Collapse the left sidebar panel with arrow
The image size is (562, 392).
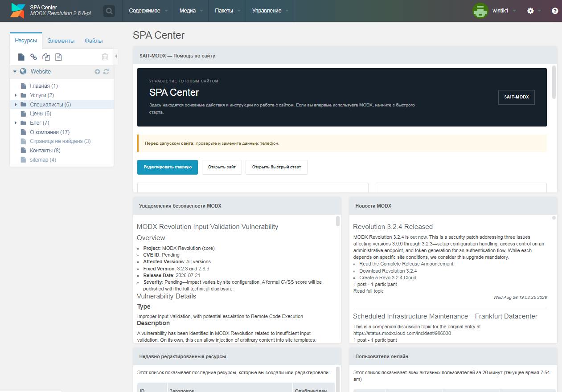point(116,56)
